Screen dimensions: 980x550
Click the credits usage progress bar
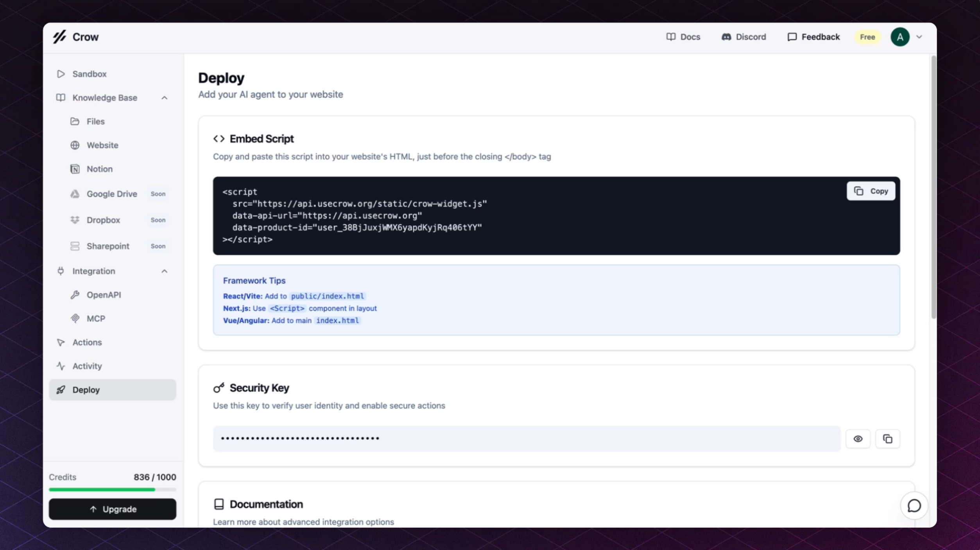[112, 489]
